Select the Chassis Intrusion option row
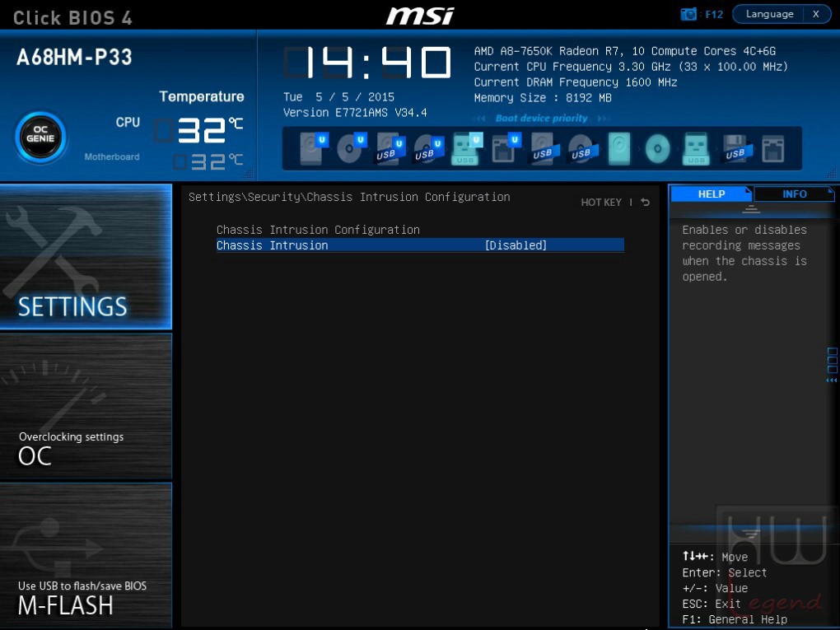Image resolution: width=840 pixels, height=630 pixels. [x=420, y=245]
